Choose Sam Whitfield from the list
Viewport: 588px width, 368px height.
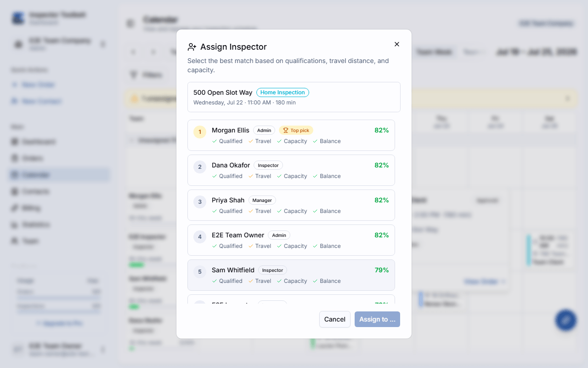tap(291, 275)
